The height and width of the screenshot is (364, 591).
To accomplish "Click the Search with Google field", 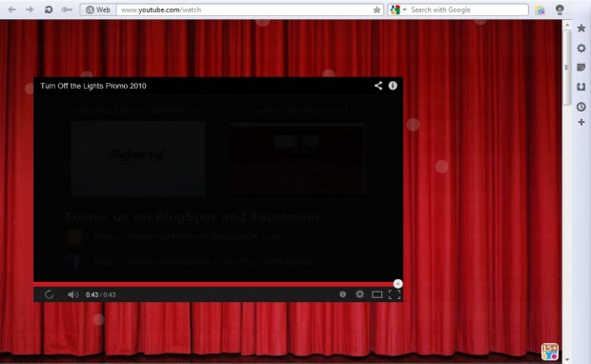I will coord(467,10).
